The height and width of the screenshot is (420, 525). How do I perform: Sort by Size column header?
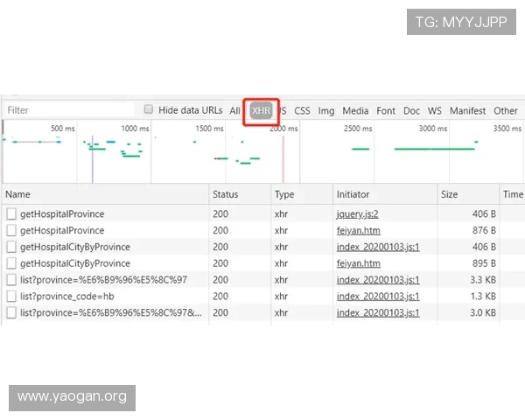[468, 194]
